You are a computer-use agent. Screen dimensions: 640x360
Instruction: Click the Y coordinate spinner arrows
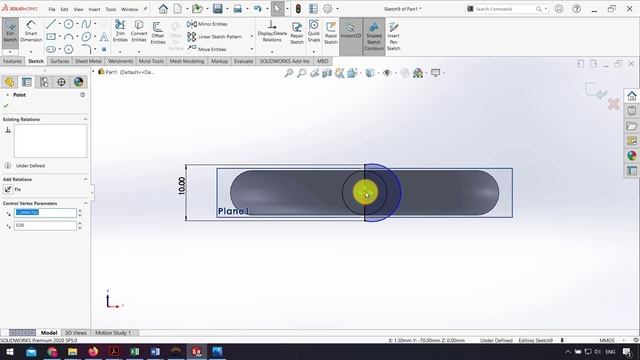(x=80, y=225)
